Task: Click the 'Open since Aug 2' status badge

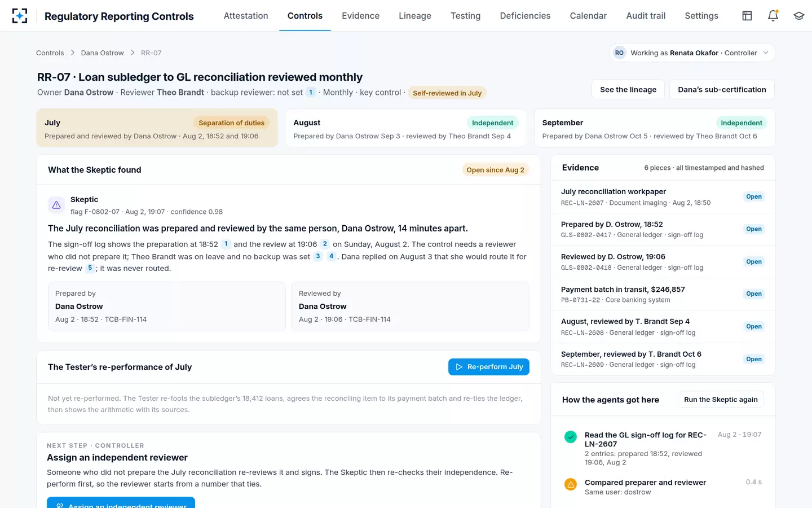Action: 495,170
